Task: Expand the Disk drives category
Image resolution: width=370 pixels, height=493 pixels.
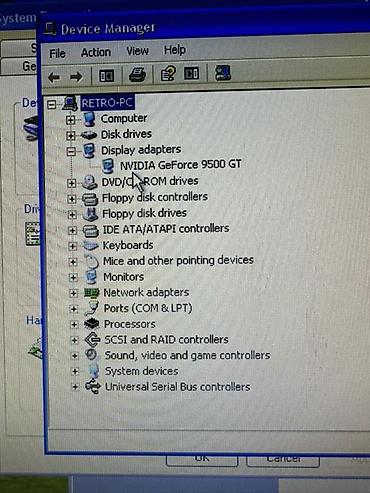Action: [x=70, y=135]
